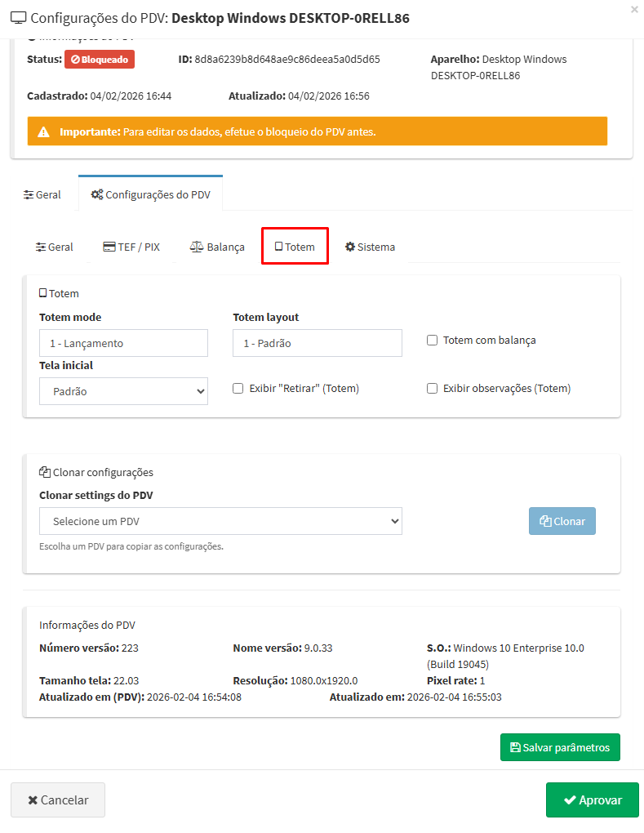Click the TEF / PIX card icon
The height and width of the screenshot is (833, 644).
click(109, 247)
